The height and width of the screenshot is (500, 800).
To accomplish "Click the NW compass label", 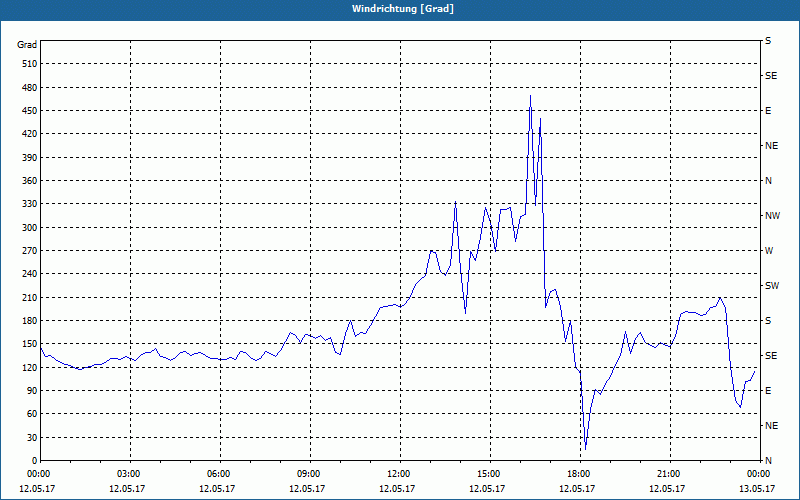I will tap(772, 216).
